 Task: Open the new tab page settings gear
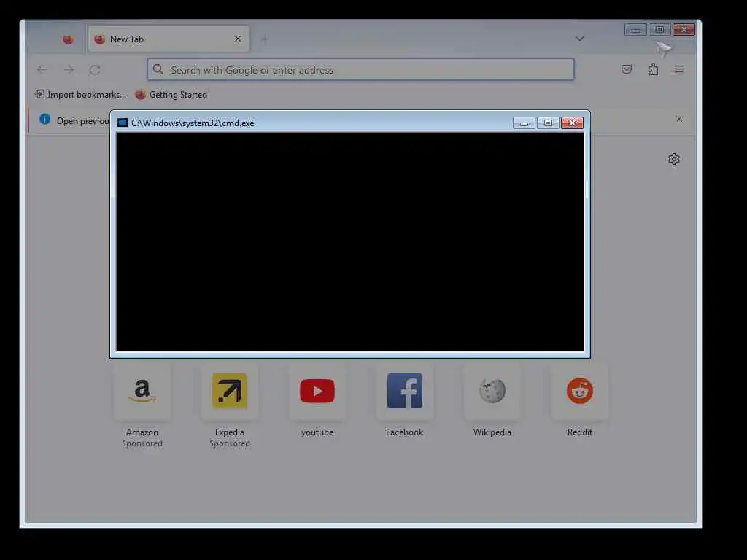(x=673, y=159)
